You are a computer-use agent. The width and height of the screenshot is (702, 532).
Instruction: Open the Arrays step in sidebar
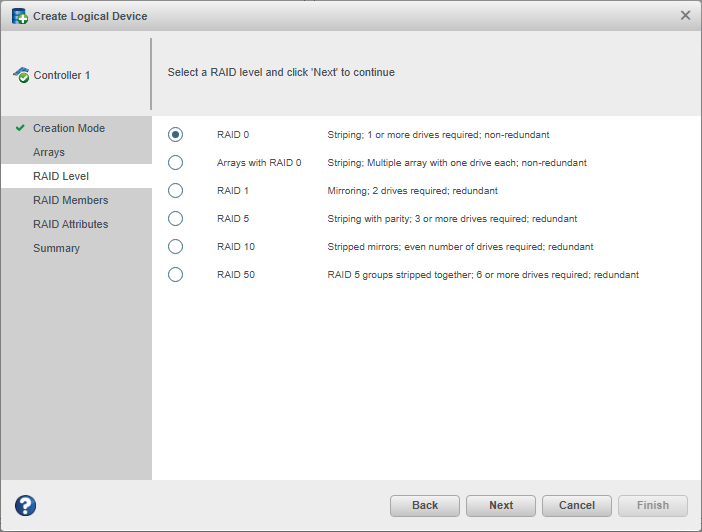pyautogui.click(x=49, y=152)
